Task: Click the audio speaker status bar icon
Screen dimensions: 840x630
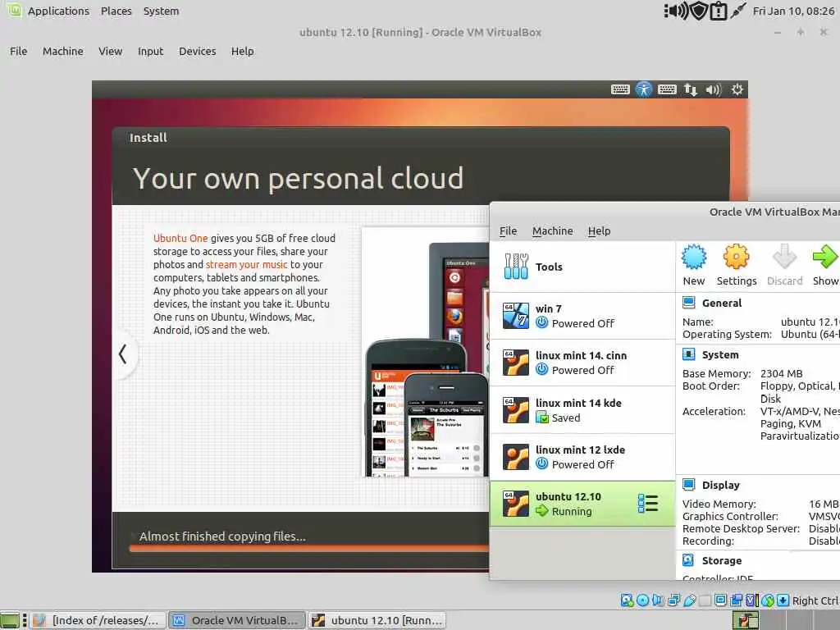Action: tap(658, 600)
